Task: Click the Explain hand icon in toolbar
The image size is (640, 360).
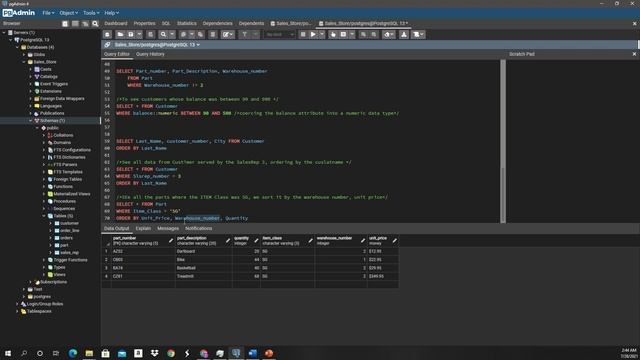Action: click(x=333, y=35)
